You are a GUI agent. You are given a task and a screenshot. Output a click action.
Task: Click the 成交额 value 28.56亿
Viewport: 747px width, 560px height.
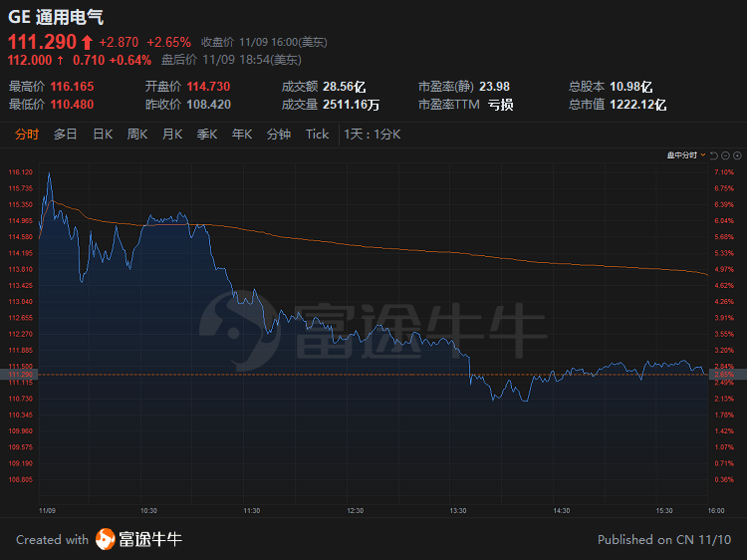tap(344, 87)
